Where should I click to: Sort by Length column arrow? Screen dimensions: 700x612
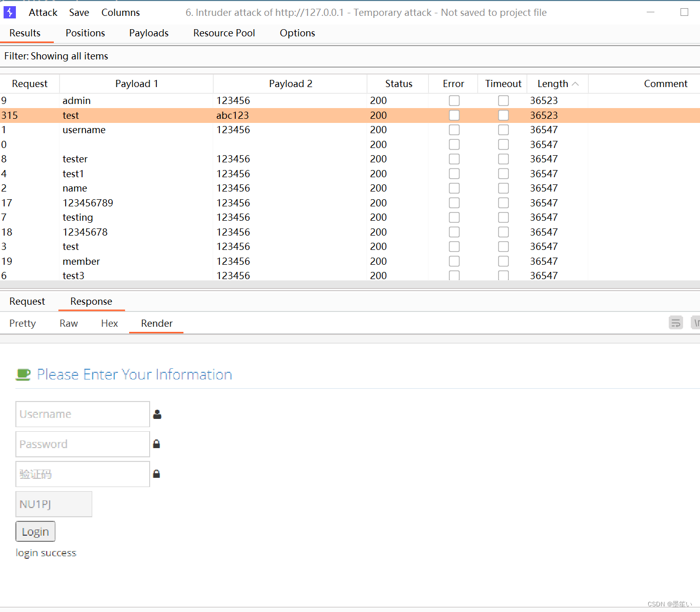click(x=575, y=84)
